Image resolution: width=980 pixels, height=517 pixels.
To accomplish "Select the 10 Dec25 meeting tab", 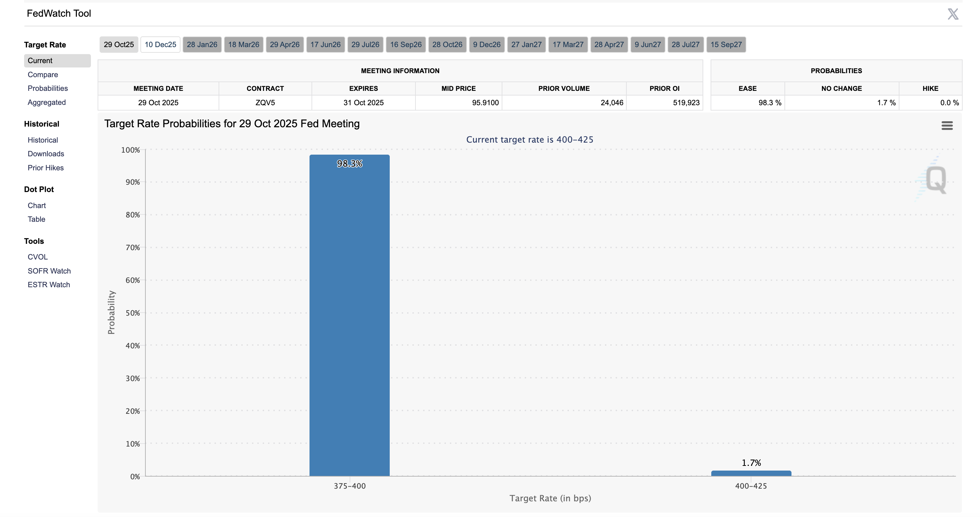I will (x=160, y=44).
